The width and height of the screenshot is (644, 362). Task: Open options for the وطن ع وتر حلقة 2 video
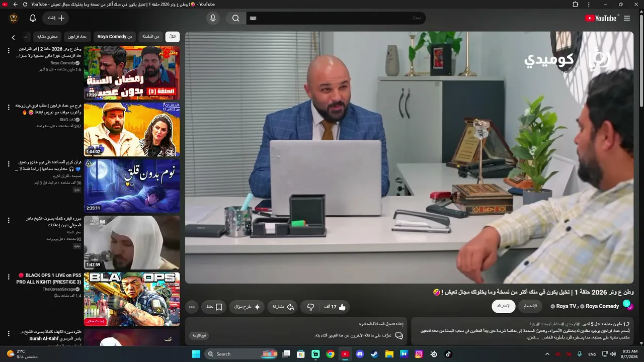tap(9, 51)
